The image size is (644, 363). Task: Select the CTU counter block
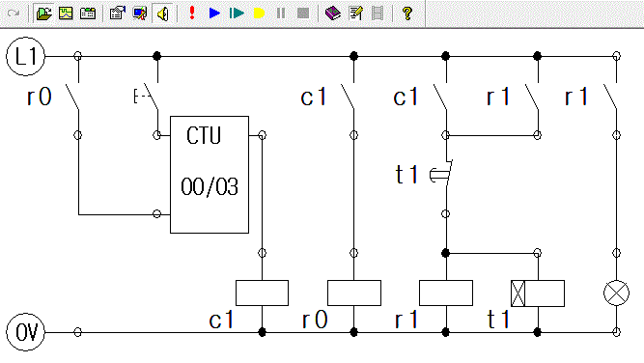tap(210, 175)
